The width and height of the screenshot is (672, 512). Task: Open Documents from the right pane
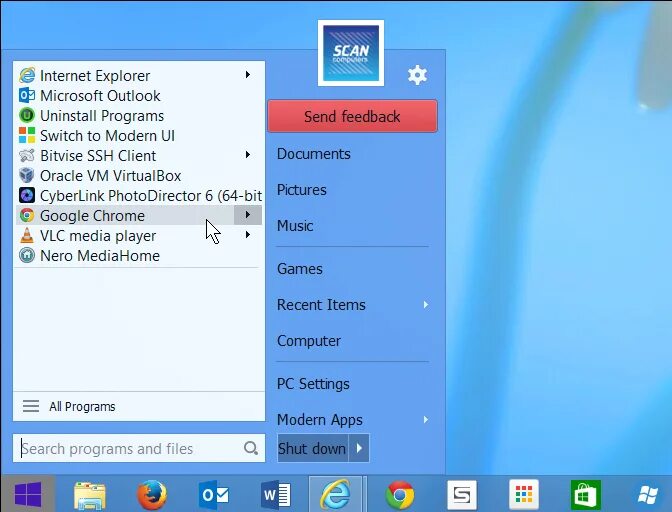pos(314,154)
